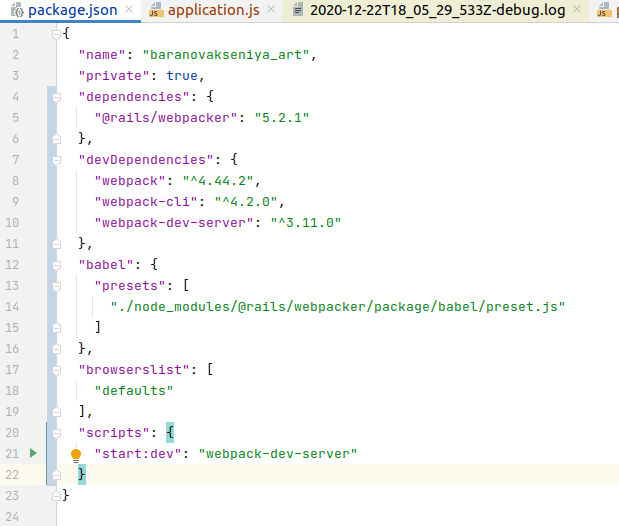Click the "scripts" key
This screenshot has height=526, width=619.
coord(114,433)
